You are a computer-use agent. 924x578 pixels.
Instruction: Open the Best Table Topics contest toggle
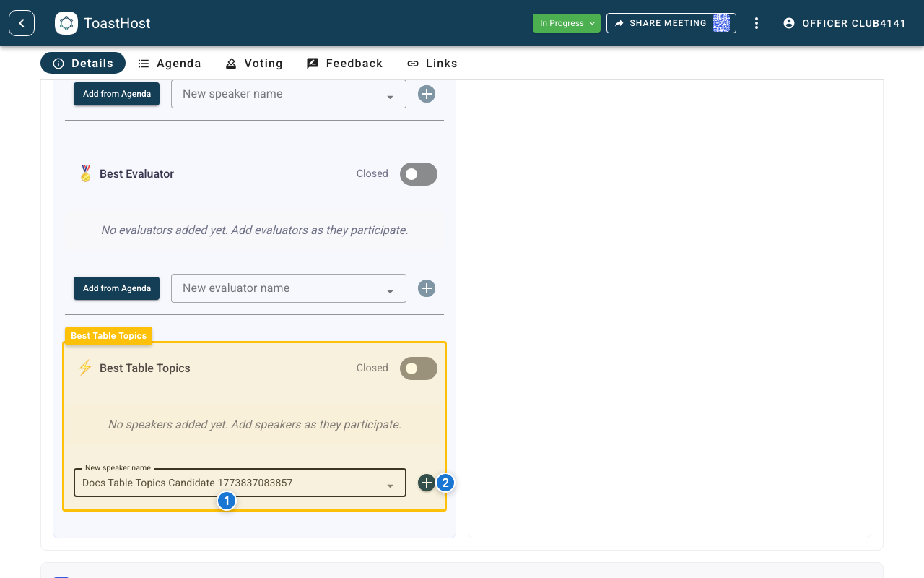click(418, 368)
